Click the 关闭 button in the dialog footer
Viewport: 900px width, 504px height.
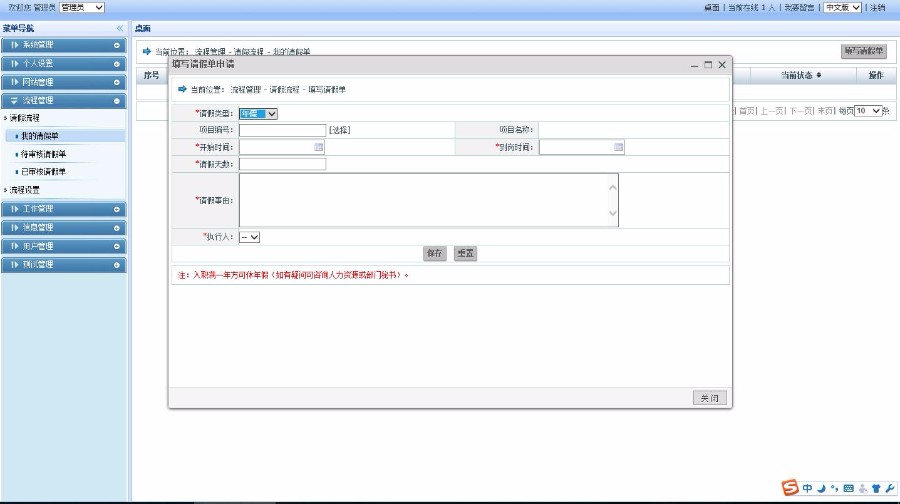[709, 398]
